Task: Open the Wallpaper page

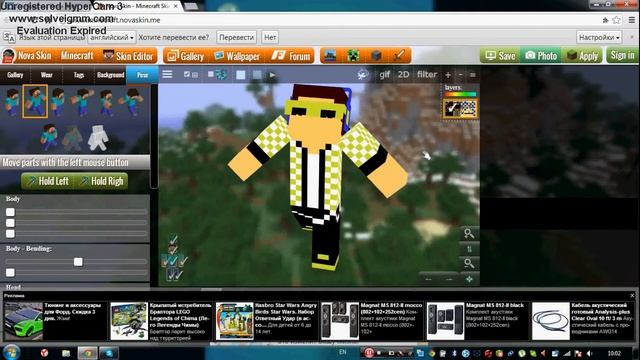Action: [237, 56]
